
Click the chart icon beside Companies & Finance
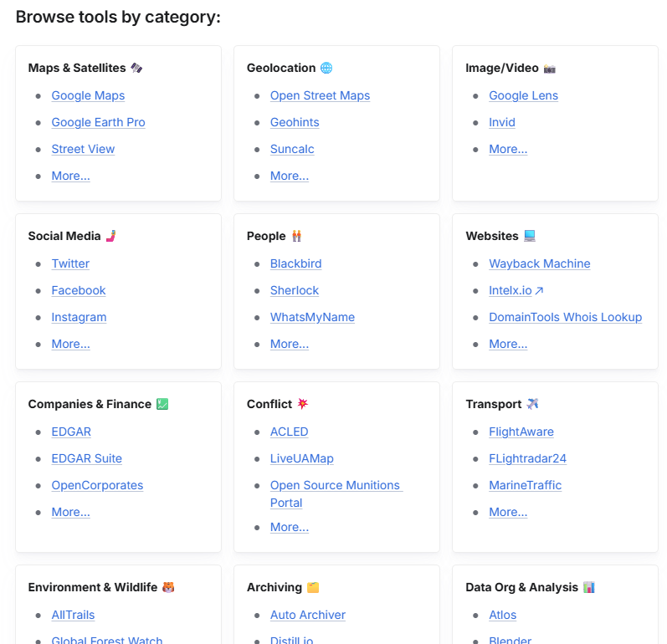(162, 404)
